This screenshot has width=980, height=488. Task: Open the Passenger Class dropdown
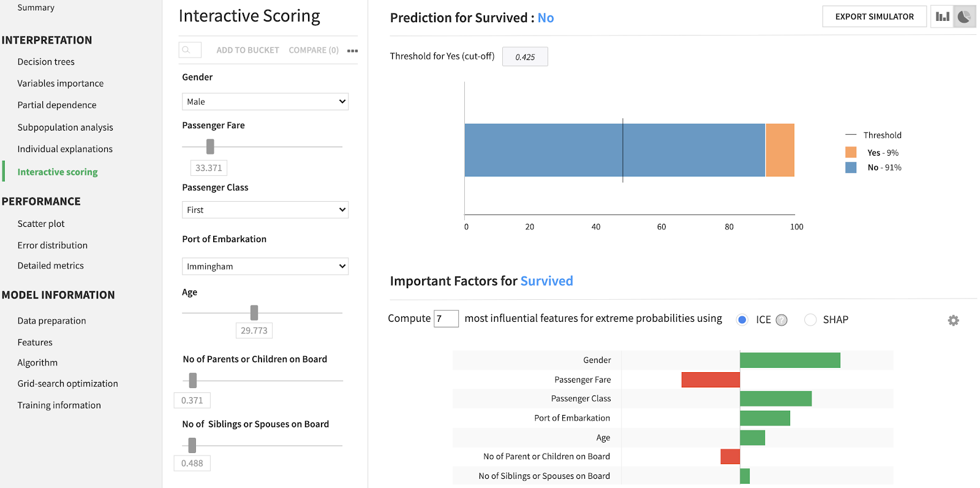click(265, 210)
